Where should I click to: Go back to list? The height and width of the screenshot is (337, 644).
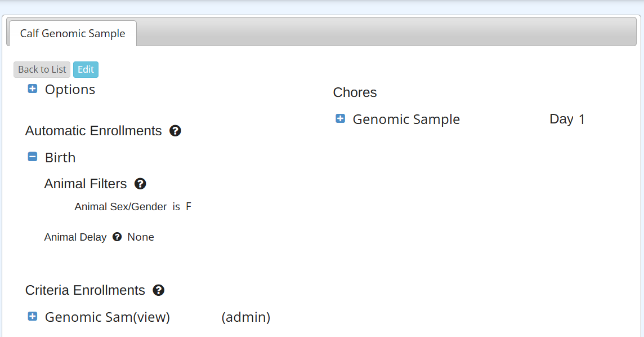point(42,69)
